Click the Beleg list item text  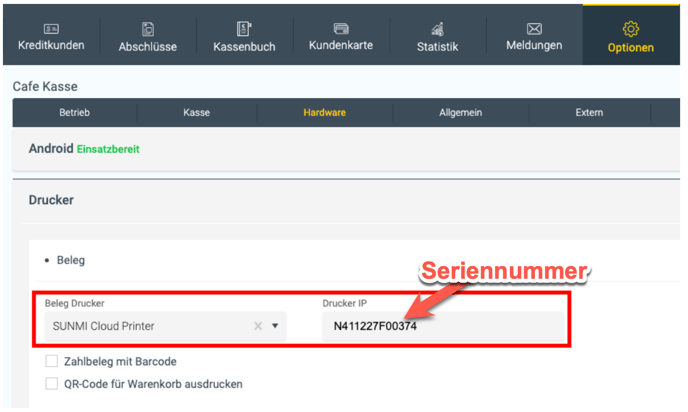[71, 260]
